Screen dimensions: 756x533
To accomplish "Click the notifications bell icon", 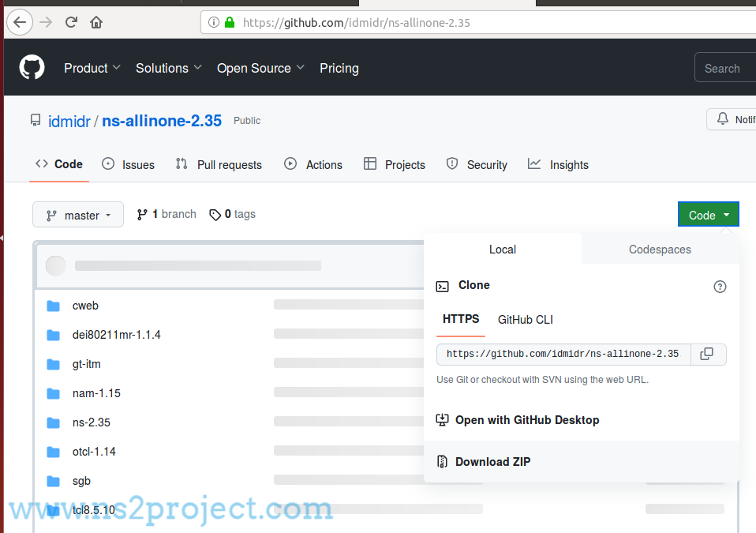I will (x=722, y=118).
